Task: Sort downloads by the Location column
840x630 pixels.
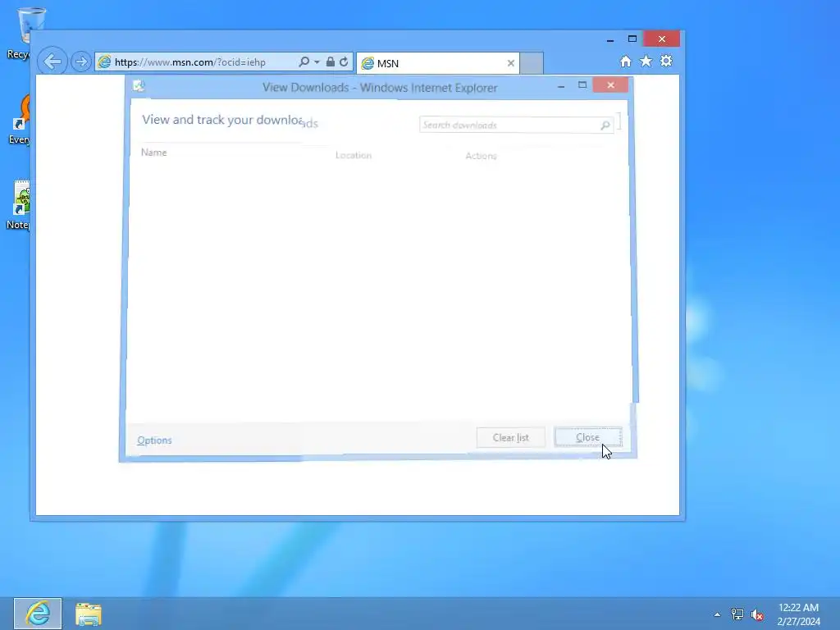Action: click(x=354, y=155)
